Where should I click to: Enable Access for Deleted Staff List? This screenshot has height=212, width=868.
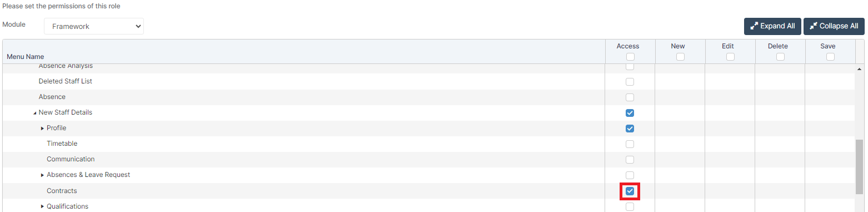click(x=630, y=82)
